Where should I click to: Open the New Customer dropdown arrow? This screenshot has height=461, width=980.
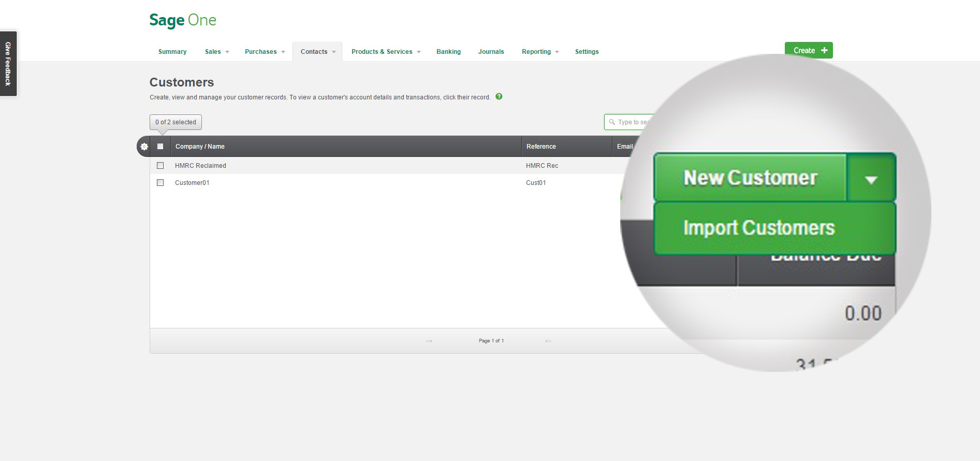coord(871,179)
